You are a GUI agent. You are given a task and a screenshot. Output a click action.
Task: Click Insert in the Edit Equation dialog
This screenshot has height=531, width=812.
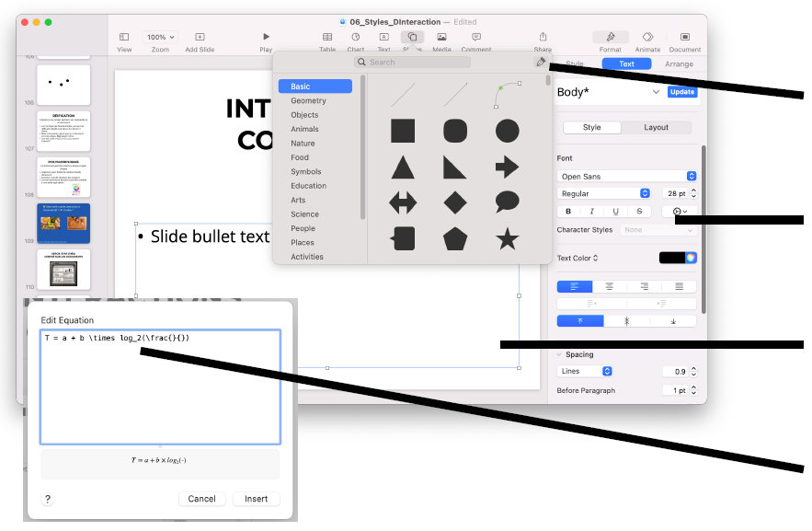256,498
